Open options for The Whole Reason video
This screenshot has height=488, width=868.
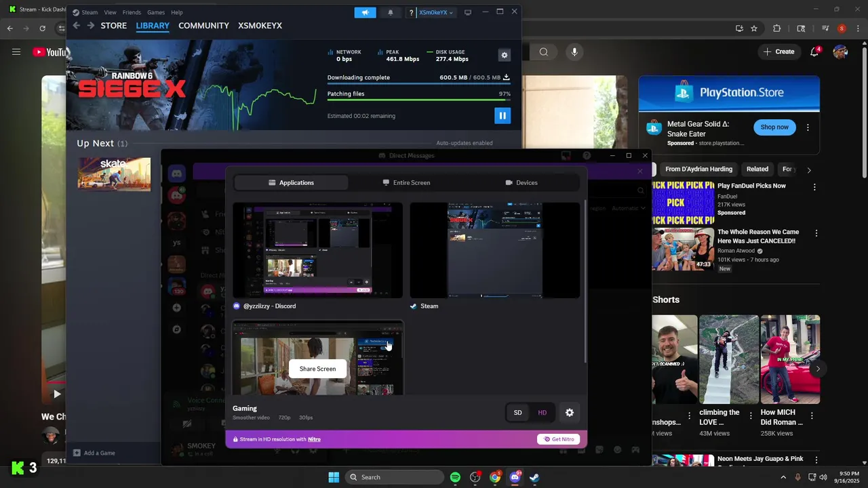point(816,233)
